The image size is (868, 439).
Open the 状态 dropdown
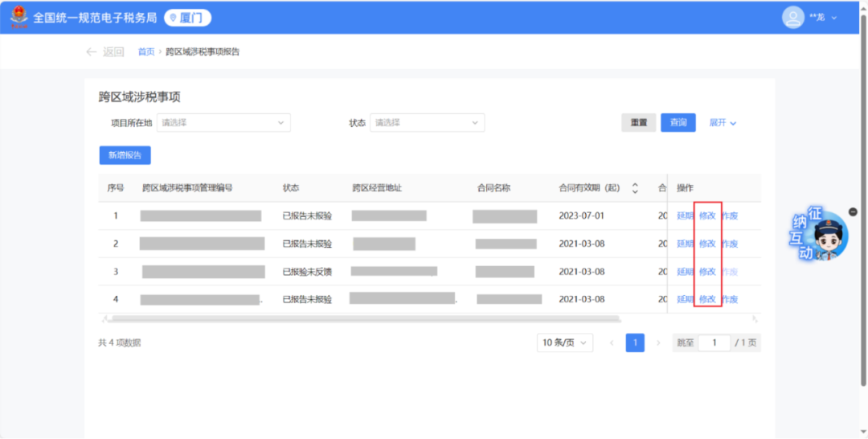[428, 123]
